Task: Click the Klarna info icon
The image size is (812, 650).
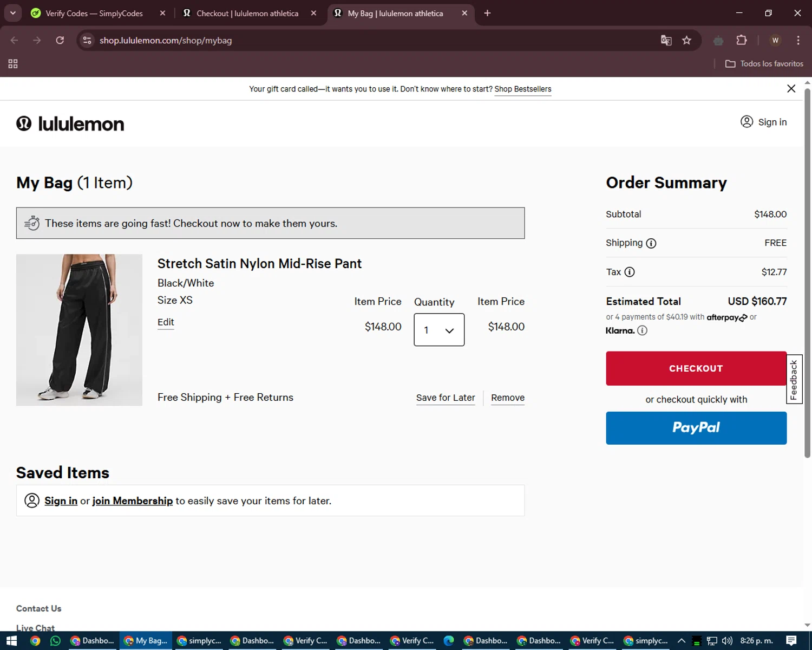Action: (642, 330)
